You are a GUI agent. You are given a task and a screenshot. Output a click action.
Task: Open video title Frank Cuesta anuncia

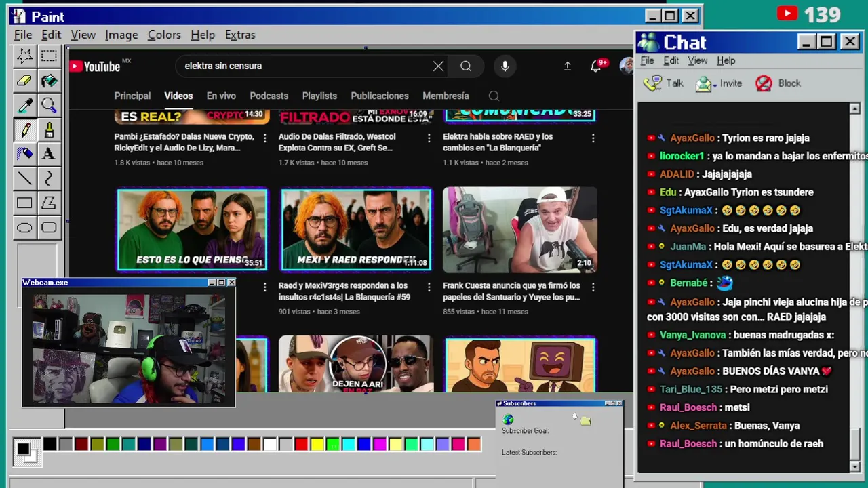pos(511,291)
